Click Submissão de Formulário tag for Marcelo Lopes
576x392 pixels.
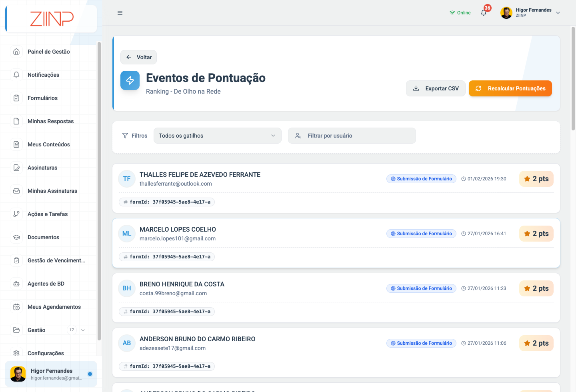point(421,234)
